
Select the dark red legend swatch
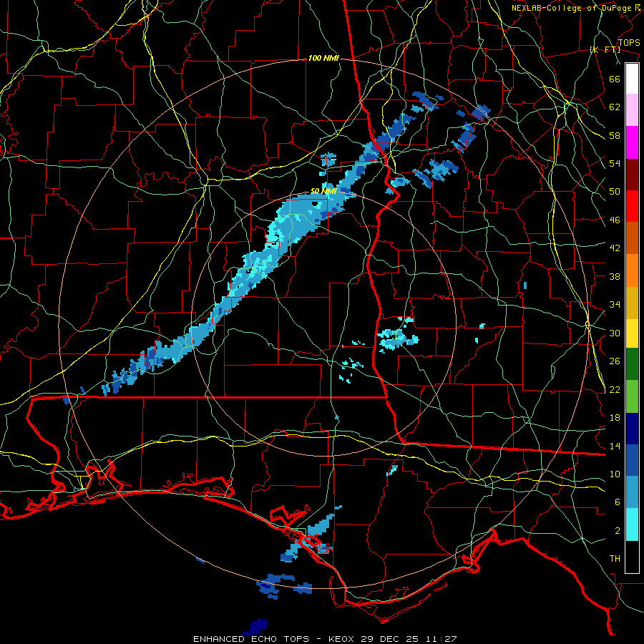tap(632, 175)
